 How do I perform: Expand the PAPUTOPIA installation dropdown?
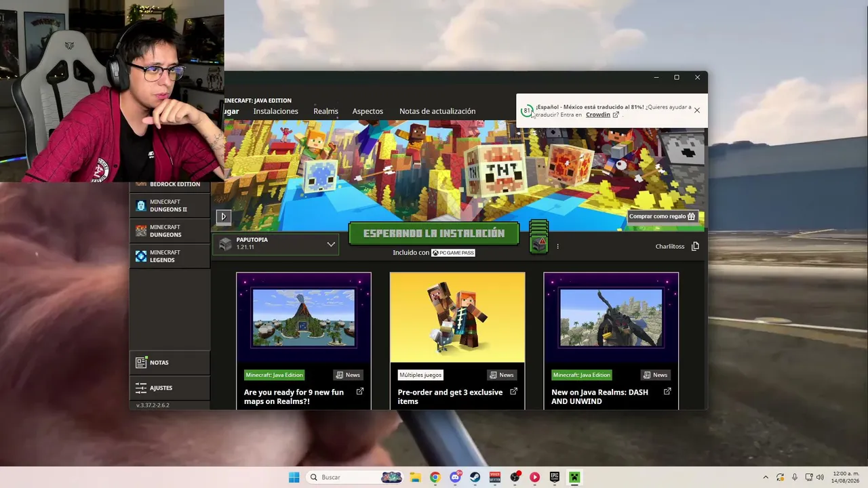tap(276, 244)
